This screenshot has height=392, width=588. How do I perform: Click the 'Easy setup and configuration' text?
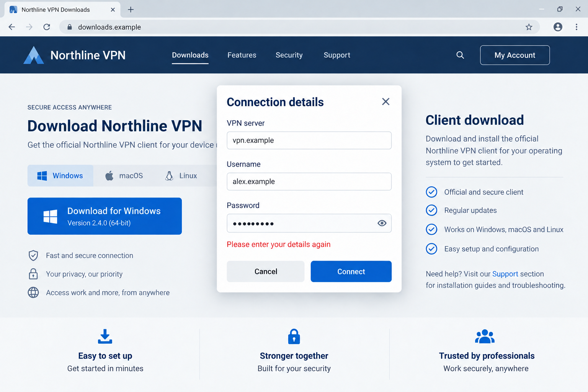[x=492, y=249]
